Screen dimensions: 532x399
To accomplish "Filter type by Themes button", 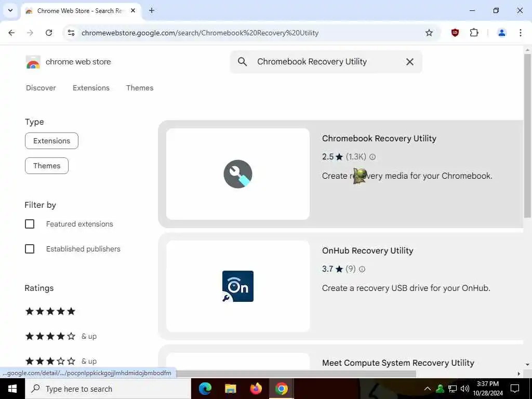I will tap(47, 166).
